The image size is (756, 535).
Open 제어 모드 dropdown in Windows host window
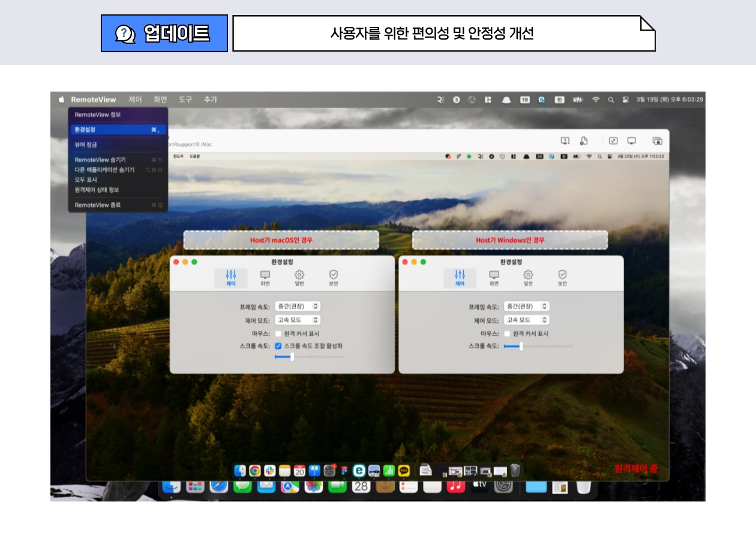[x=527, y=320]
